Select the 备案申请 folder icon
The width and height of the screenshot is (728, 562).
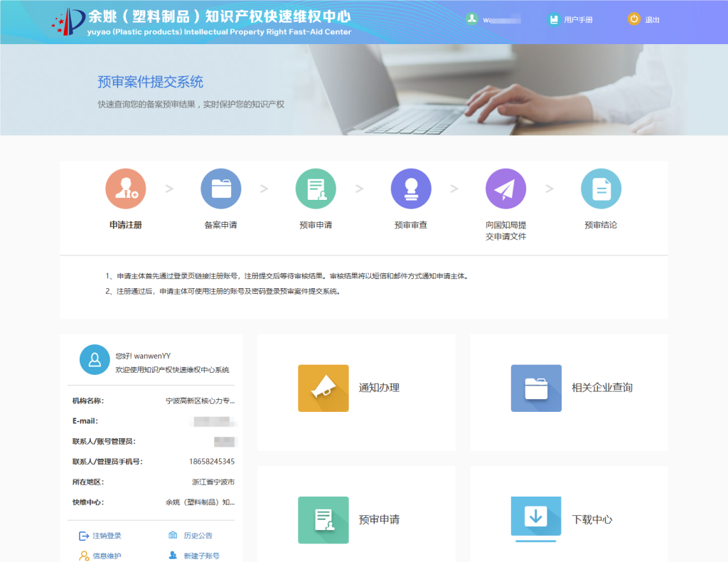click(220, 189)
